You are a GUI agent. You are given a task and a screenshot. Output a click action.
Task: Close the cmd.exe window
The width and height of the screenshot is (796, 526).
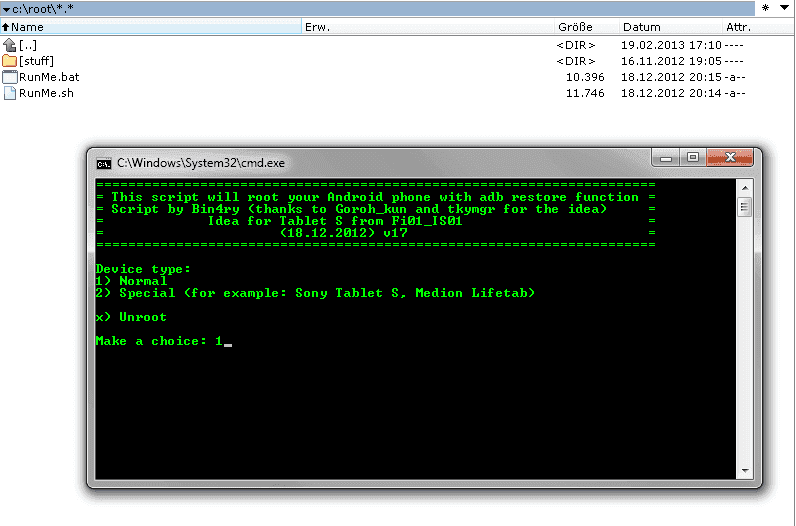click(x=730, y=158)
